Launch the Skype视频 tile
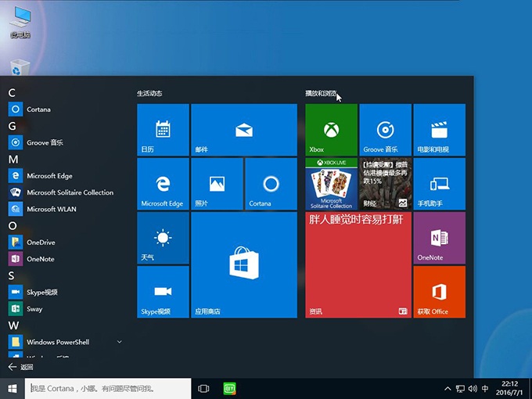 (163, 292)
